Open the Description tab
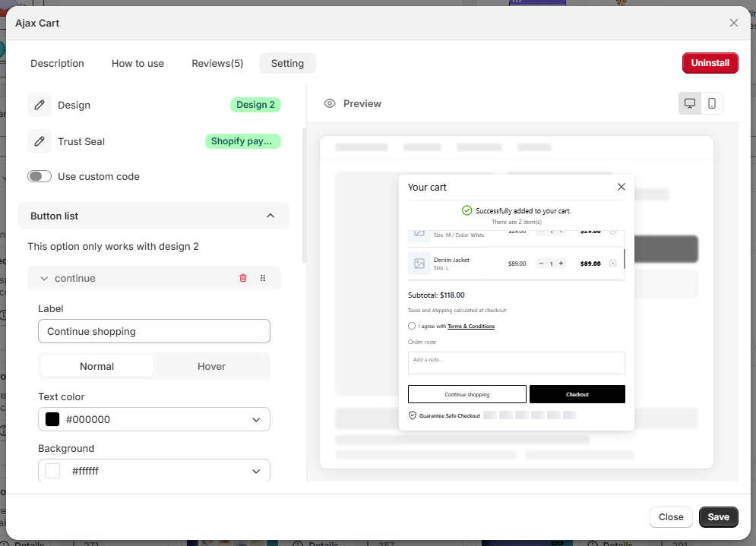 click(58, 63)
